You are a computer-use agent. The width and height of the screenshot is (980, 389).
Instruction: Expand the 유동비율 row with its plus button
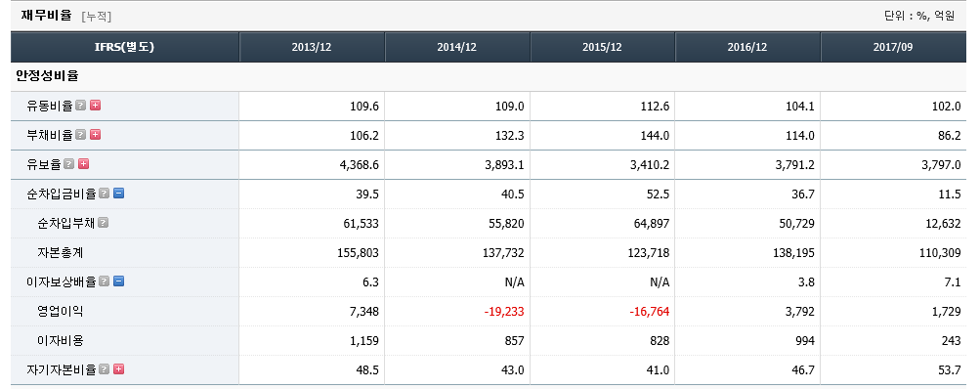[95, 106]
